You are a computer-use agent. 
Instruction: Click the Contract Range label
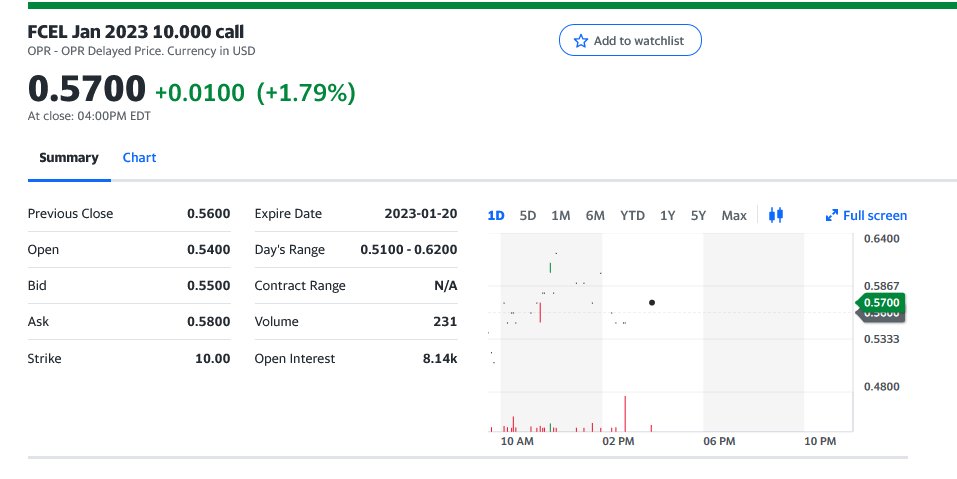pyautogui.click(x=300, y=286)
